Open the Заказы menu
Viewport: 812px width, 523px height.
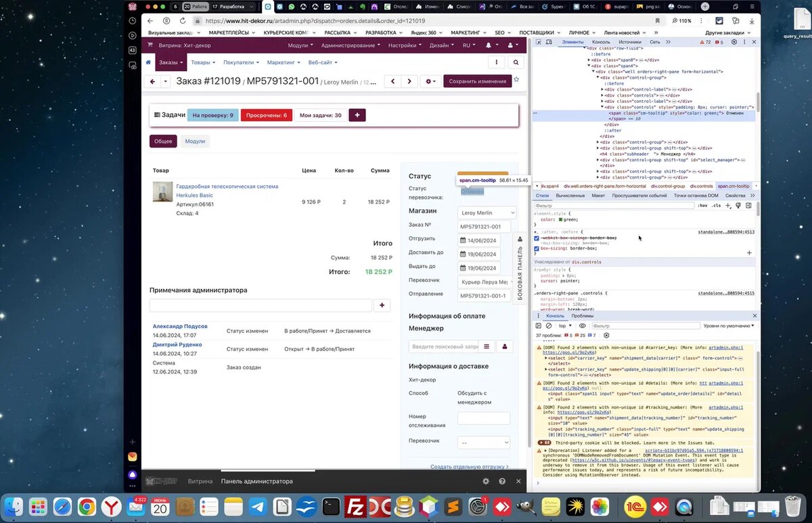[x=171, y=62]
